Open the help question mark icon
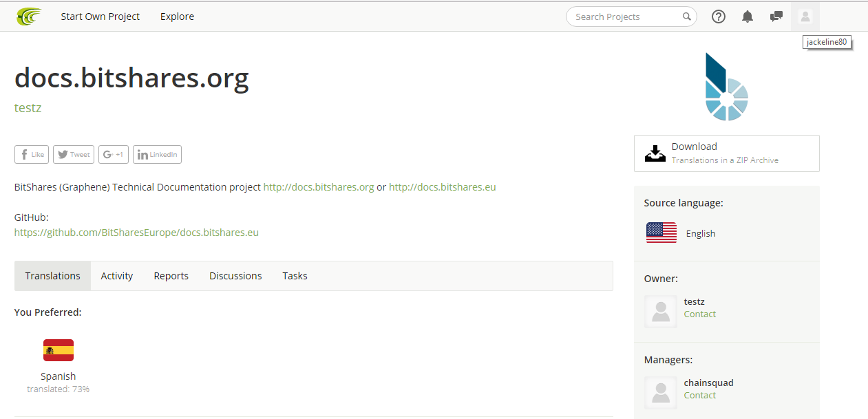This screenshot has height=419, width=868. pyautogui.click(x=719, y=17)
